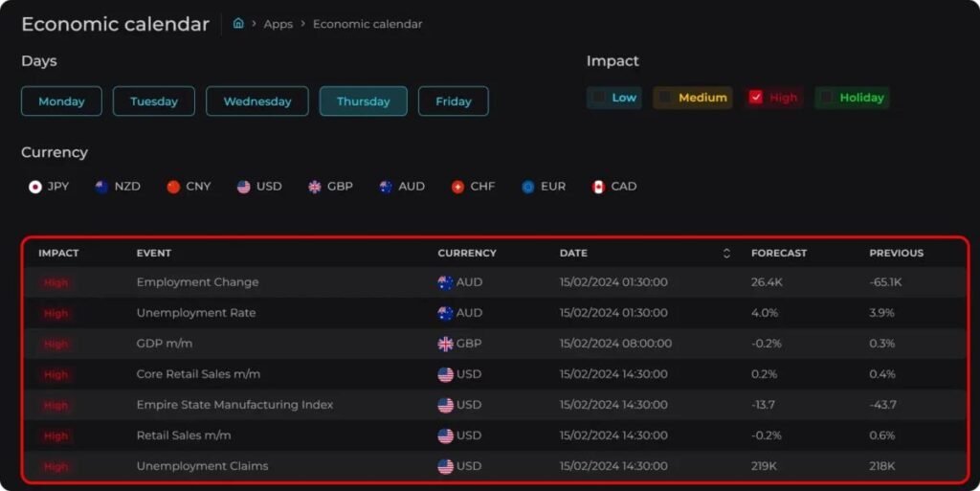The image size is (980, 491).
Task: Click the Unemployment Claims event
Action: 203,466
